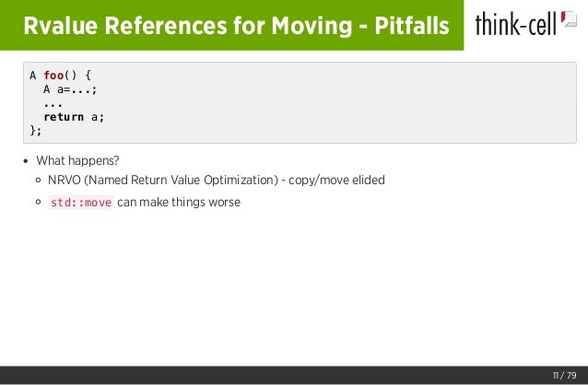Click the closing '};' in the code

[36, 131]
